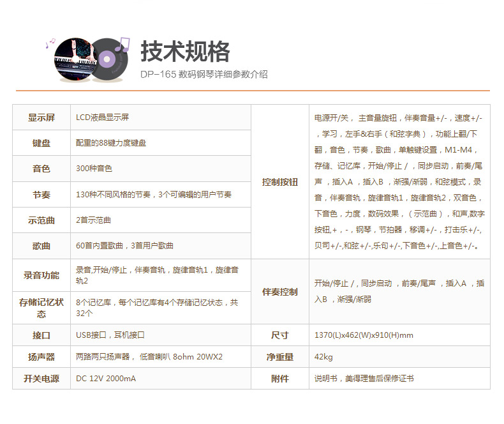The image size is (504, 424).
Task: Click the USB接口，耳机接口 value
Action: 110,335
